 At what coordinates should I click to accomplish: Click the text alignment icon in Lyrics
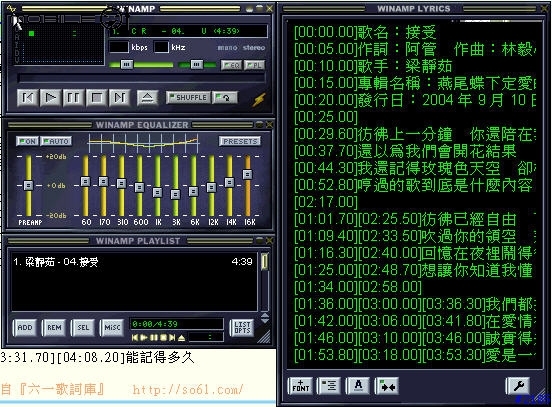[x=329, y=385]
